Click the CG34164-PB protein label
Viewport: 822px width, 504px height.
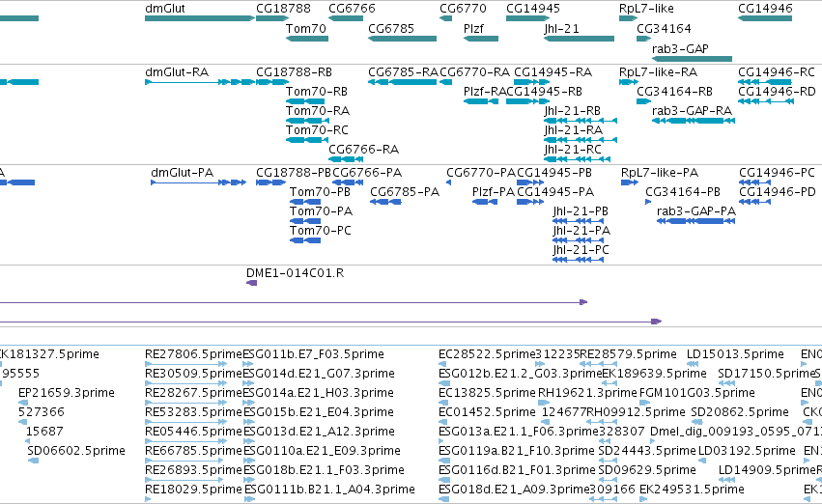[x=683, y=192]
